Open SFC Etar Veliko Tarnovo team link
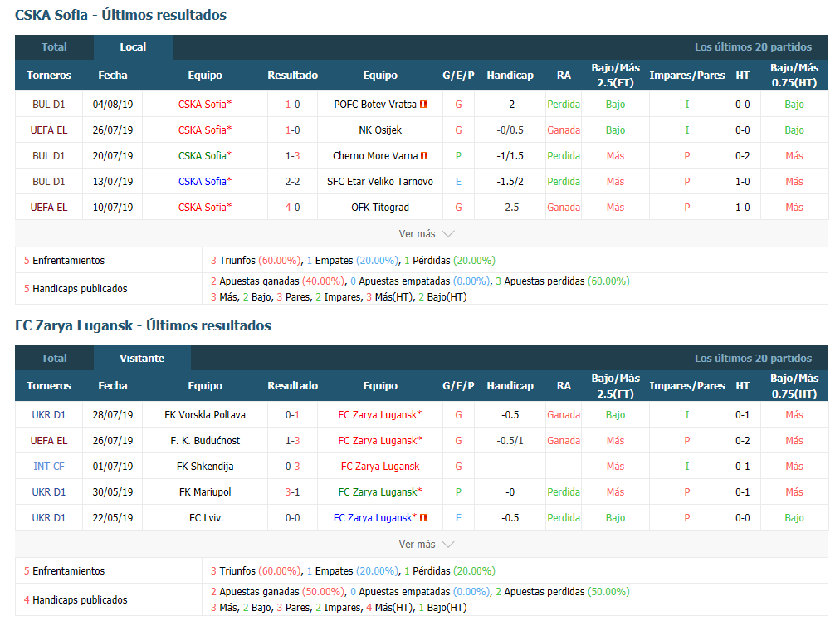Viewport: 840px width, 621px height. click(380, 182)
